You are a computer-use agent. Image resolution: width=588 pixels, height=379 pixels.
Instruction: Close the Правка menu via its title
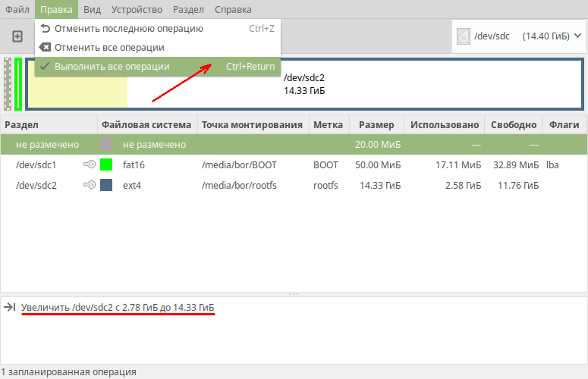56,9
